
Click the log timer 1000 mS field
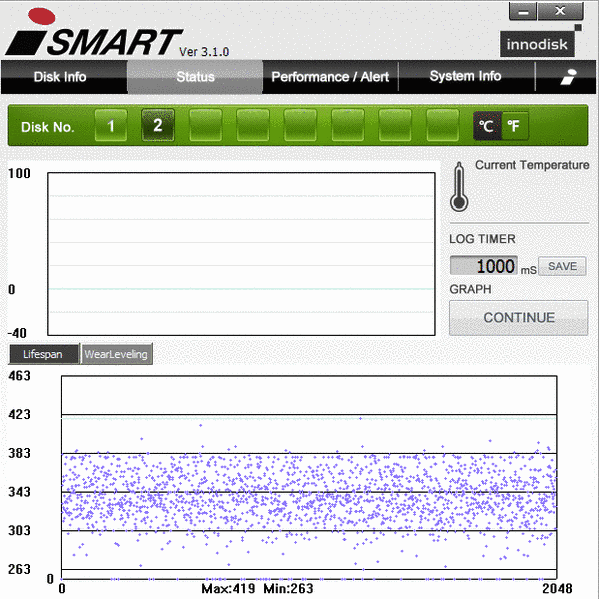484,266
